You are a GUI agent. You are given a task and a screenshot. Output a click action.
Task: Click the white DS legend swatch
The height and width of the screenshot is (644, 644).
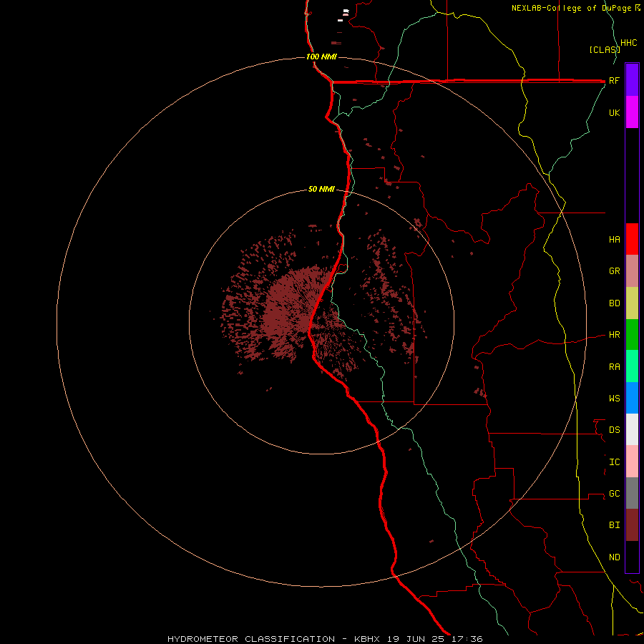tap(632, 429)
